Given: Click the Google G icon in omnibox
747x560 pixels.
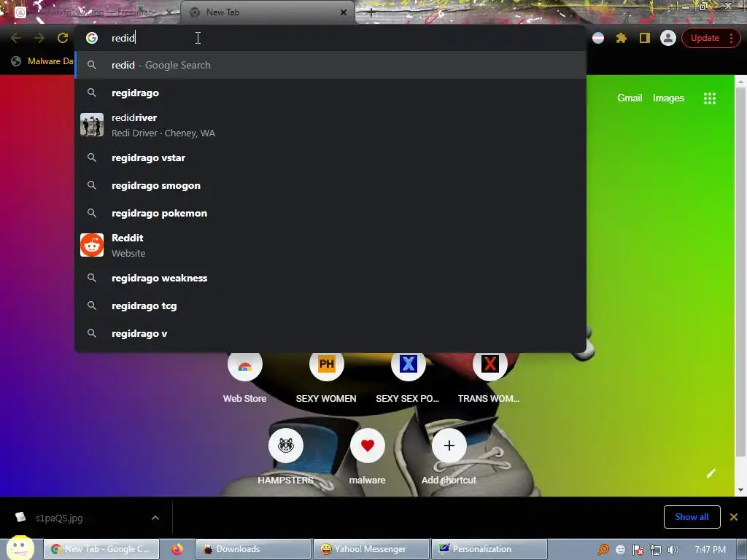Looking at the screenshot, I should tap(92, 38).
